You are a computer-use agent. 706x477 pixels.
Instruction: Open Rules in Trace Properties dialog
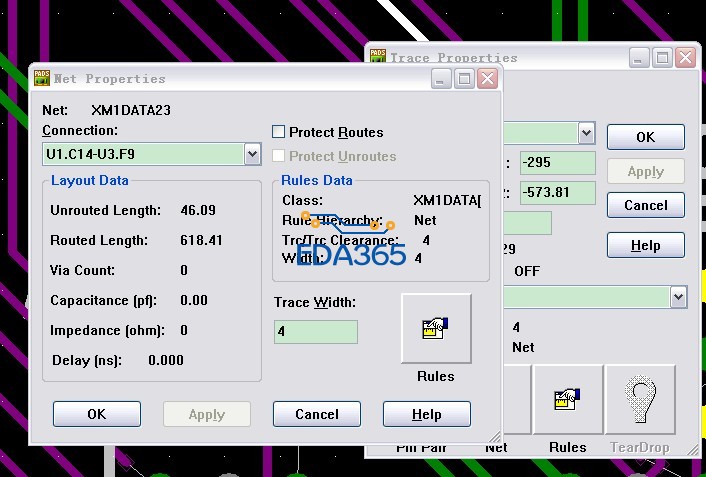click(x=568, y=400)
